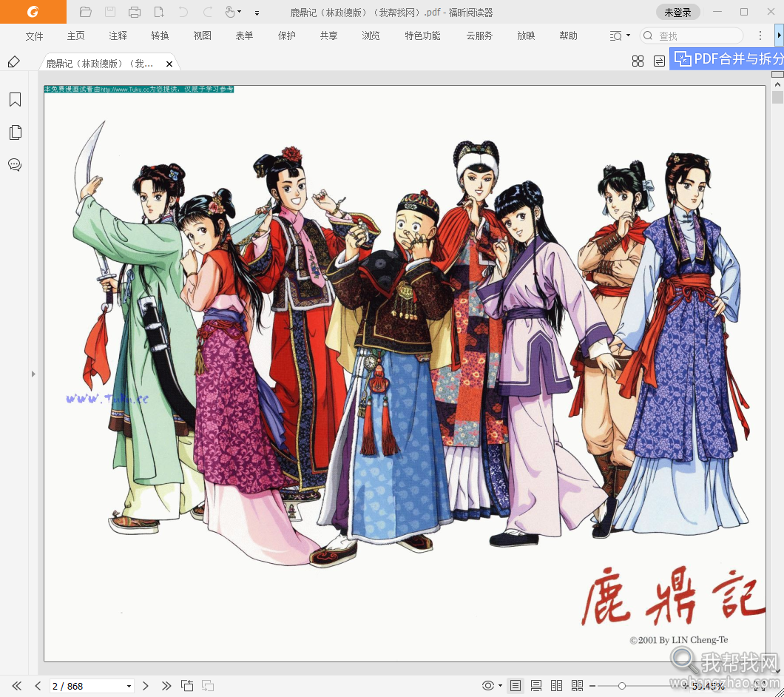Open the 转换 tab

[x=160, y=36]
